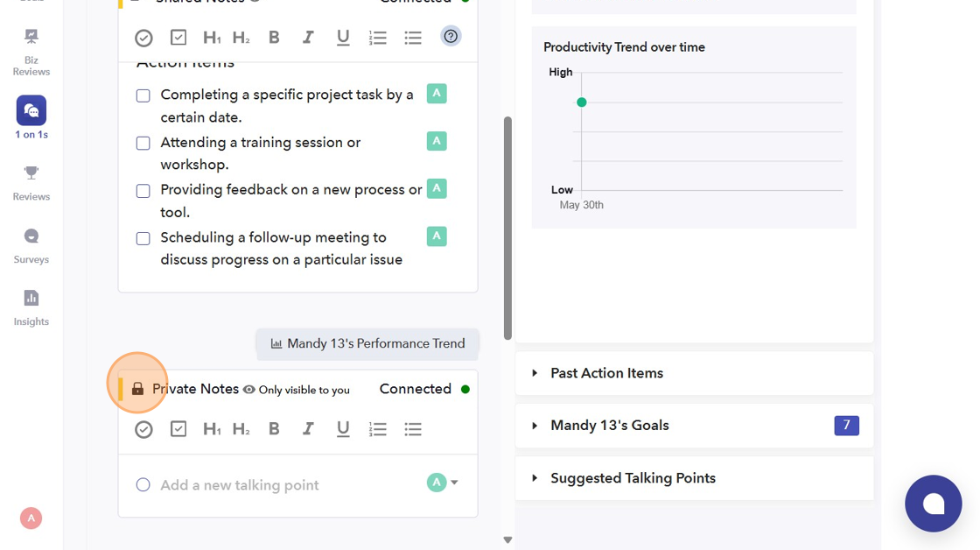The image size is (980, 550).
Task: Open Insights from sidebar
Action: 31,307
